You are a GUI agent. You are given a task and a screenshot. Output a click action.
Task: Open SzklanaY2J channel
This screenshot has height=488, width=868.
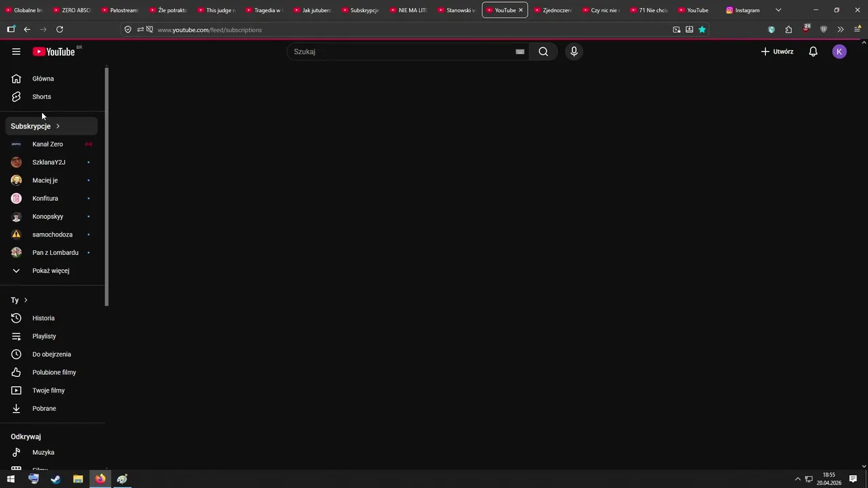[x=52, y=163]
